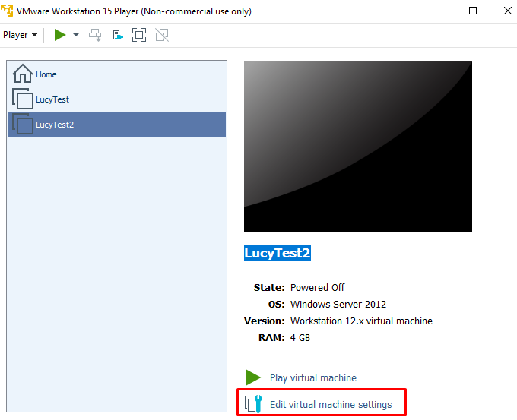Enter full screen mode icon
This screenshot has height=420, width=517.
[139, 35]
